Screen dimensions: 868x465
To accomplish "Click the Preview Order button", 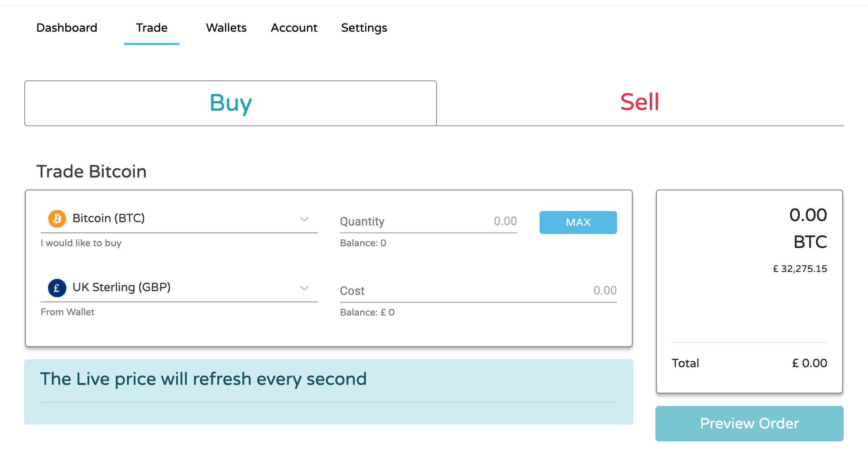I will pos(749,423).
